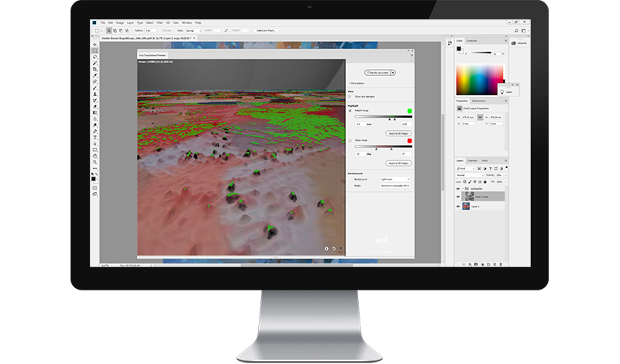Toggle the layer filter on/off dot
Screen dimensions: 620x364
(x=507, y=167)
